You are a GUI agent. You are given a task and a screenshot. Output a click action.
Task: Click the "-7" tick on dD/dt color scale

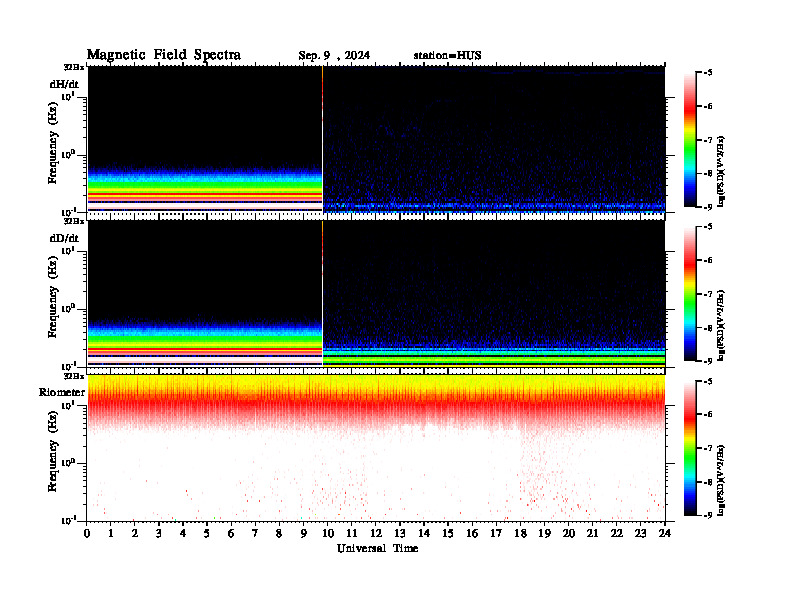[x=708, y=294]
